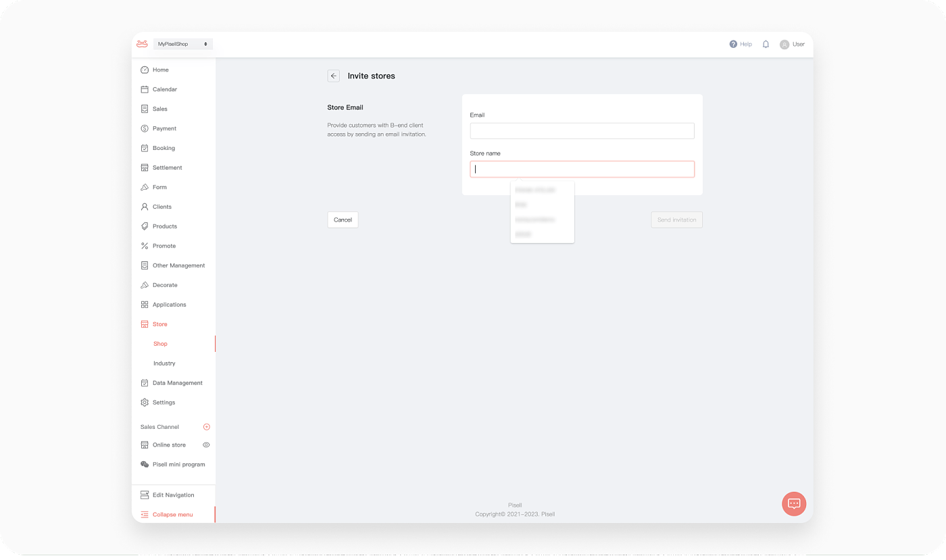
Task: Click the Home dashboard icon
Action: [145, 70]
